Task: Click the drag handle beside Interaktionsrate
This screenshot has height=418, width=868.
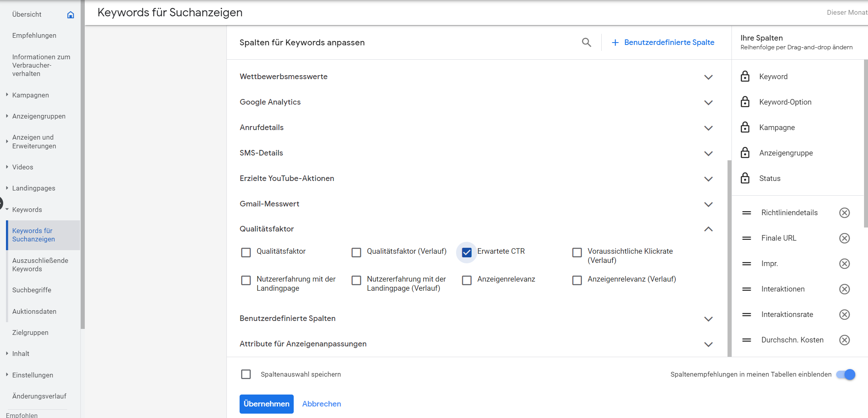Action: pyautogui.click(x=747, y=315)
